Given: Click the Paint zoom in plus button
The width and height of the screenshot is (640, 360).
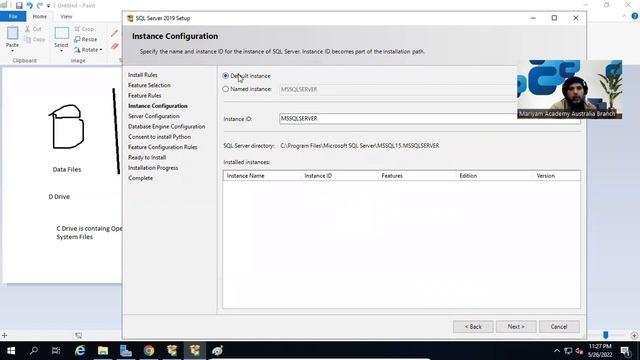Looking at the screenshot, I should tap(634, 336).
